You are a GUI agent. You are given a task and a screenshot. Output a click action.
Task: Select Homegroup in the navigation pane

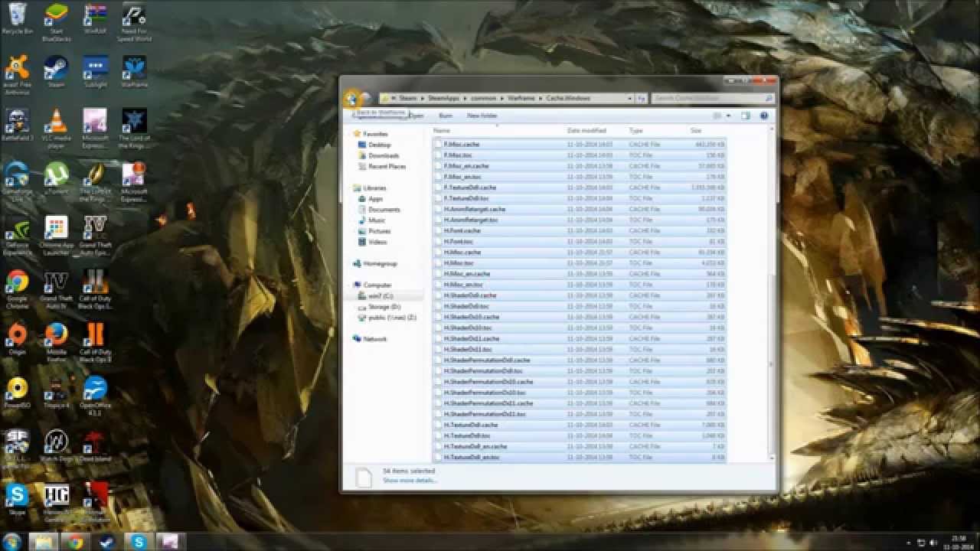point(380,264)
